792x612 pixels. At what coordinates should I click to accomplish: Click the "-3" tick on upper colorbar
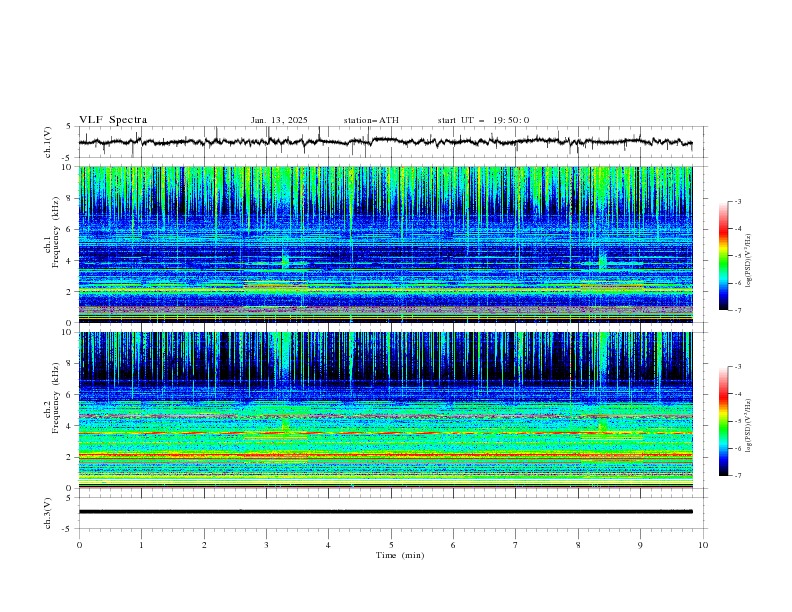pos(737,201)
